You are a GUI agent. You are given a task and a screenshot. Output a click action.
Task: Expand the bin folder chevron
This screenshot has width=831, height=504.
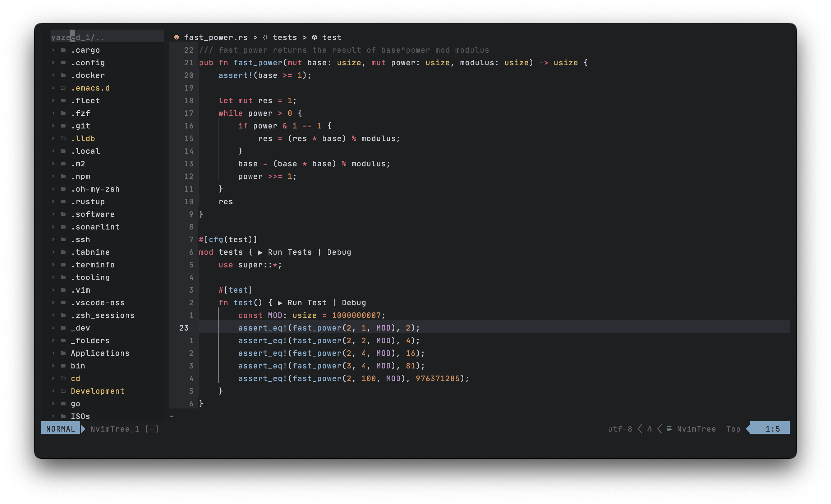(53, 366)
